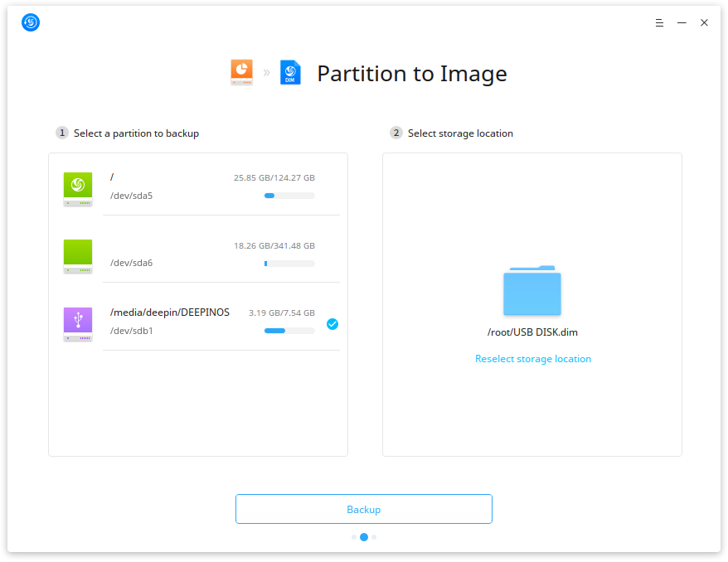Minimize the Deepin Clone window
Viewport: 728px width, 562px height.
pyautogui.click(x=682, y=22)
